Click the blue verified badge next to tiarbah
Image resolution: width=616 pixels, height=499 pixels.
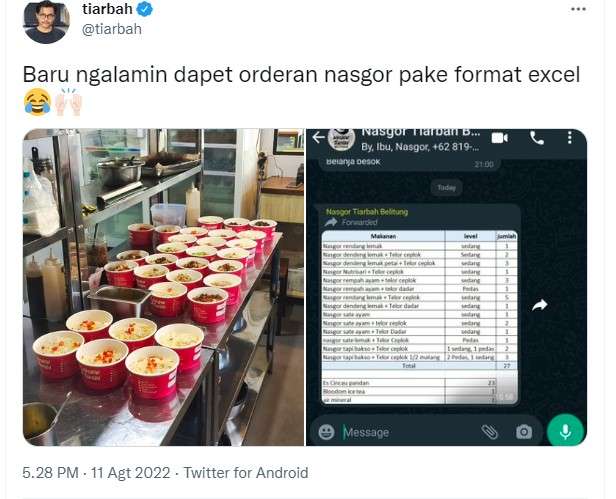(x=145, y=9)
